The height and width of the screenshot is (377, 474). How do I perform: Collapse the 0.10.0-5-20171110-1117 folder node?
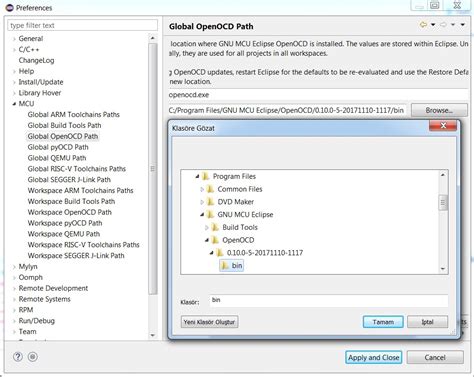click(x=211, y=253)
